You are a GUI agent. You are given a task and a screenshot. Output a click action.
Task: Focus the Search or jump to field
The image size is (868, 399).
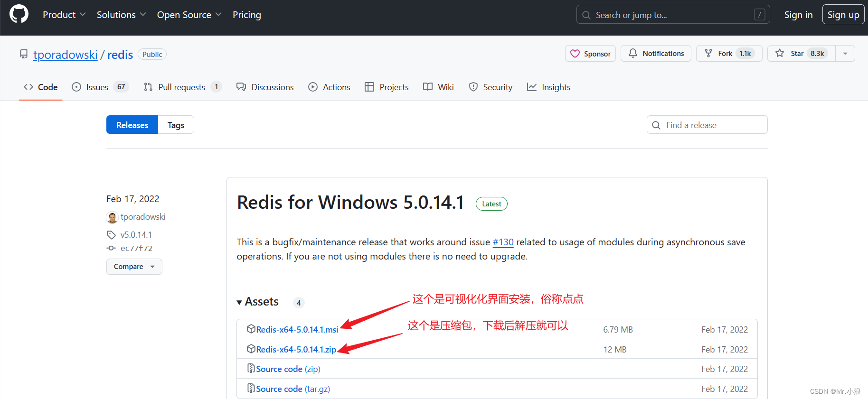(673, 15)
